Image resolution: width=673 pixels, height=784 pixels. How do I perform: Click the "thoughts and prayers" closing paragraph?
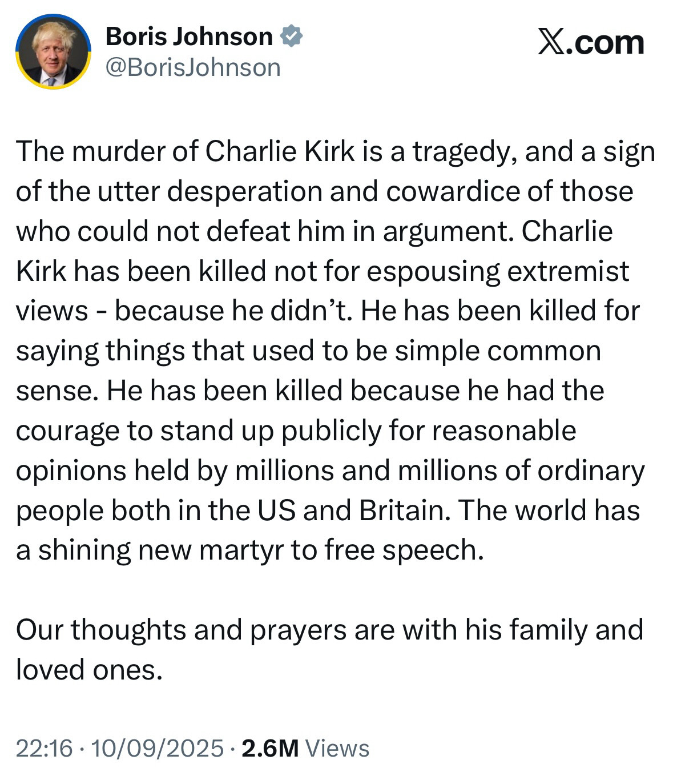coord(329,630)
